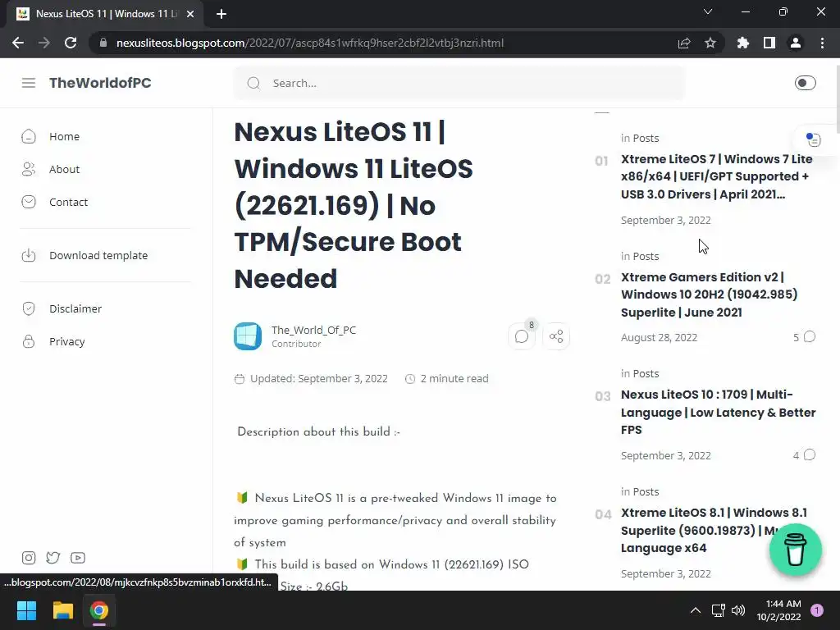Click the 5 comments icon on post 02
840x630 pixels.
(x=810, y=336)
